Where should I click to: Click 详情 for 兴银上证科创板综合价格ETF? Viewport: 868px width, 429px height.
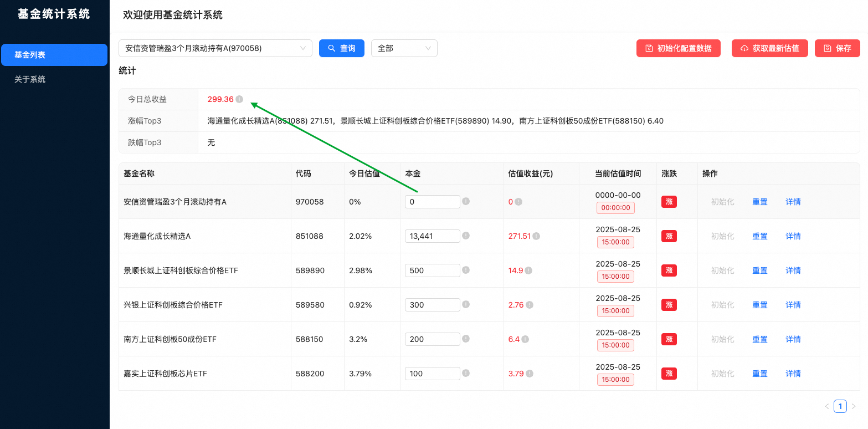coord(793,305)
